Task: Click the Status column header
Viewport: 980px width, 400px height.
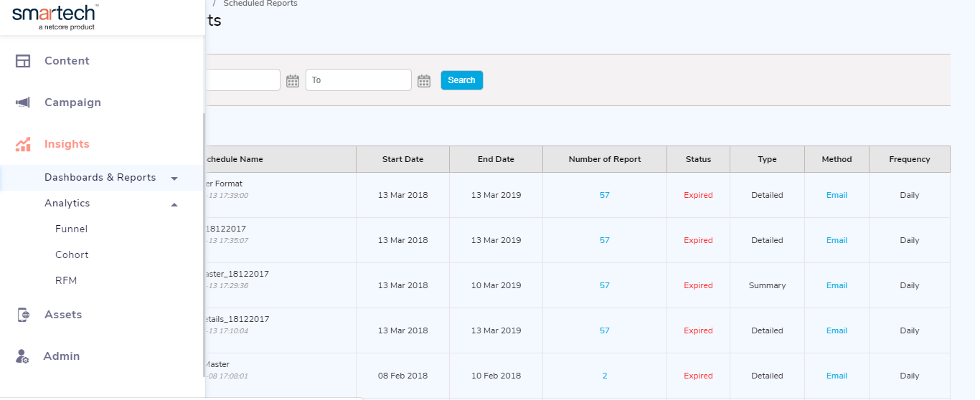Action: pyautogui.click(x=698, y=159)
